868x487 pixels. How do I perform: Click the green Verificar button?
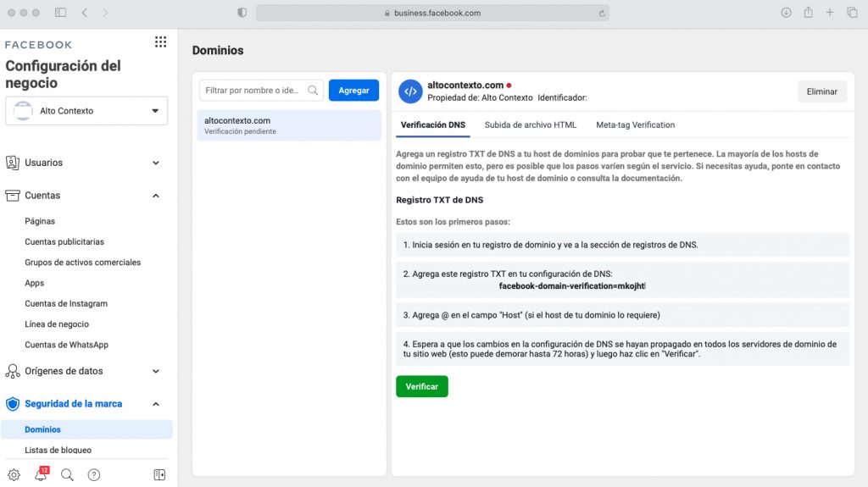(x=422, y=386)
